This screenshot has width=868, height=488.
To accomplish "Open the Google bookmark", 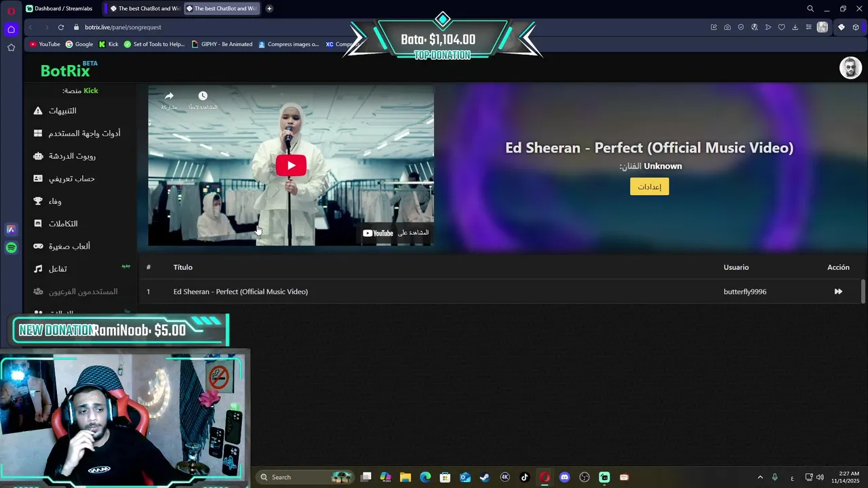I will point(79,44).
